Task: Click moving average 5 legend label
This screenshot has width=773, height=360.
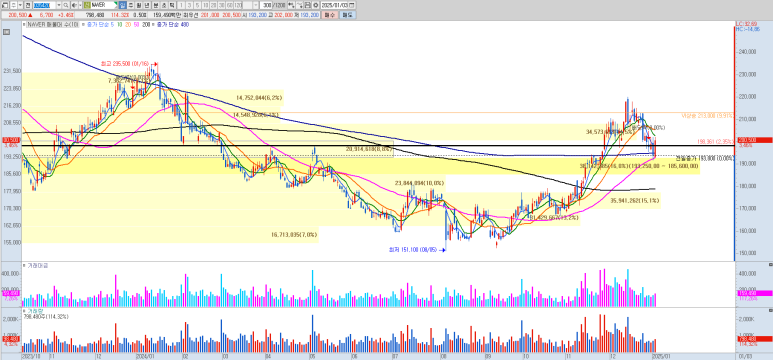Action: click(x=112, y=25)
